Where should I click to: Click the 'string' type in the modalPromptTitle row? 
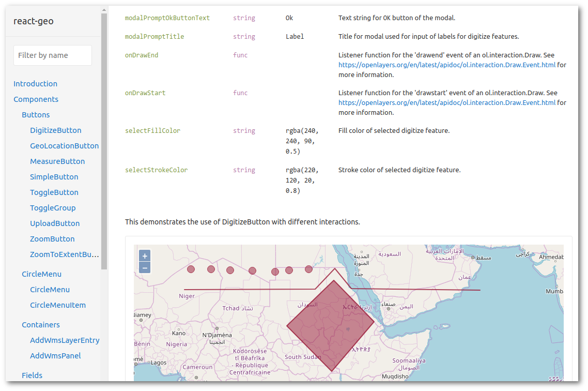pos(244,36)
